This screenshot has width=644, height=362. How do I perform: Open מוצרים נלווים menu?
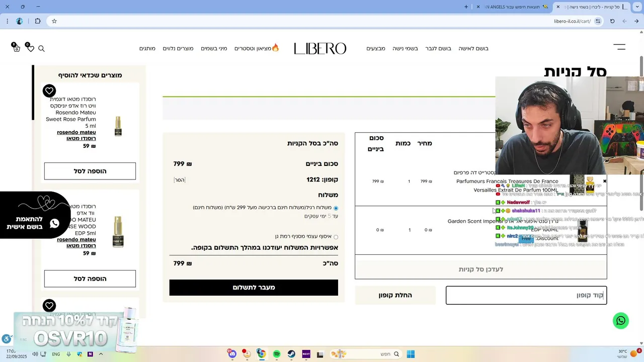point(178,48)
